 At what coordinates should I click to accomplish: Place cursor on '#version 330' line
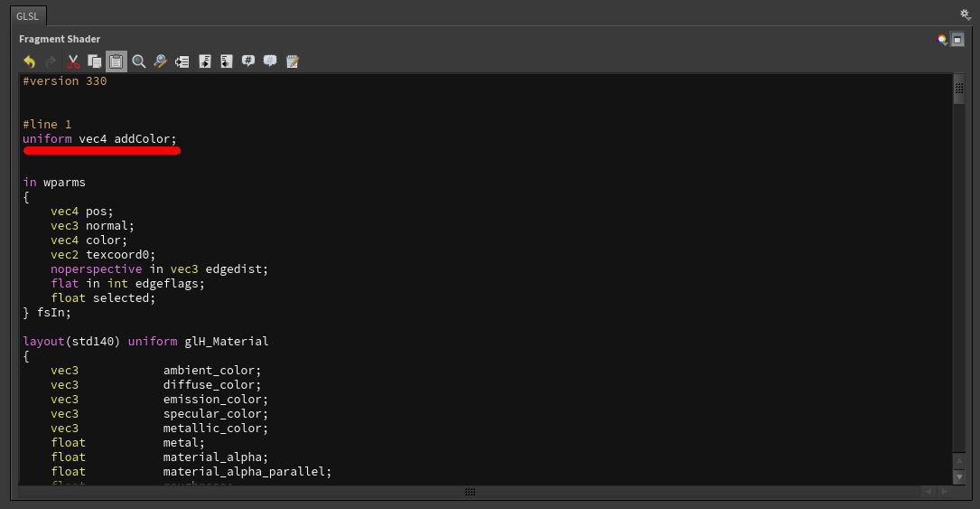point(65,81)
